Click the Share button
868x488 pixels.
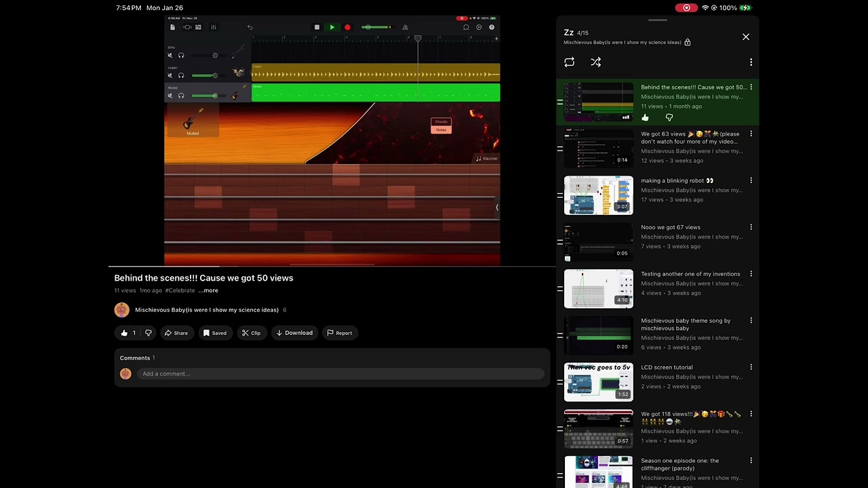176,333
